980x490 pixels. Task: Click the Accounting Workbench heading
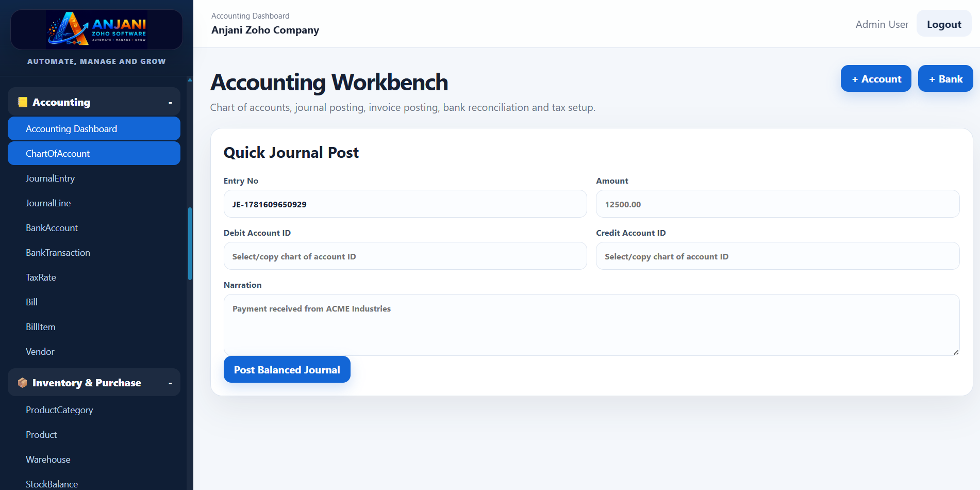click(329, 83)
